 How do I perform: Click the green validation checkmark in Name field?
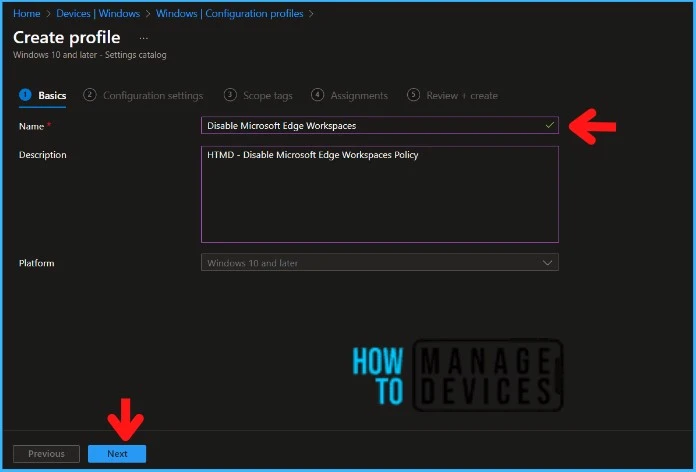click(x=550, y=125)
